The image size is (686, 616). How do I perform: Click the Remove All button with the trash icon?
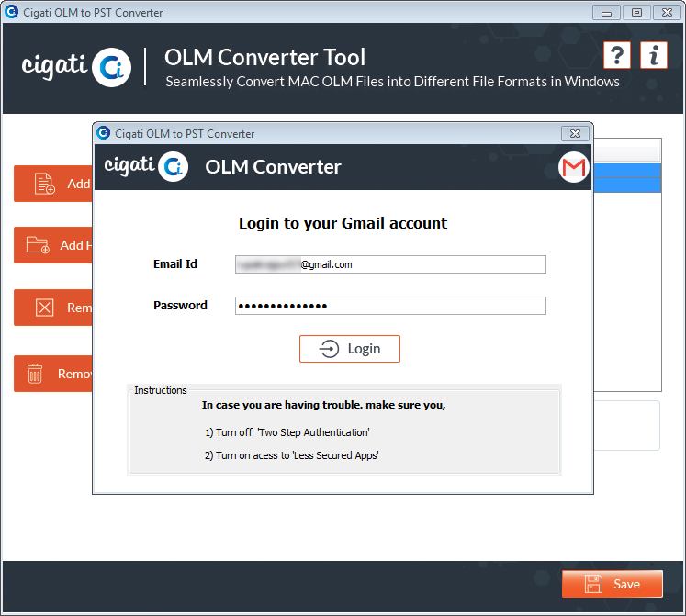click(53, 374)
